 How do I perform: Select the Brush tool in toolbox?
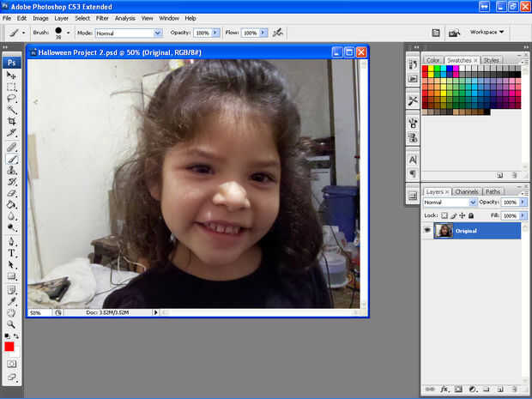(11, 159)
